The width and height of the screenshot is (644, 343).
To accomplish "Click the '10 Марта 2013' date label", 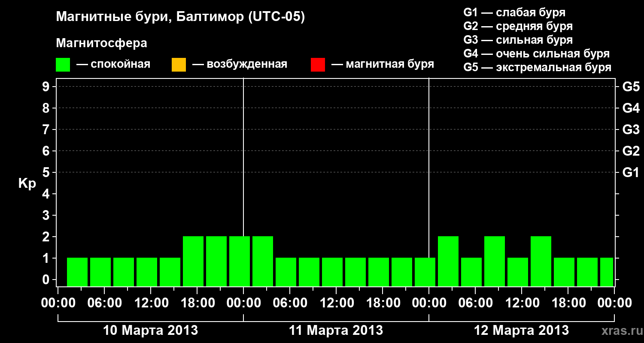I will [151, 331].
